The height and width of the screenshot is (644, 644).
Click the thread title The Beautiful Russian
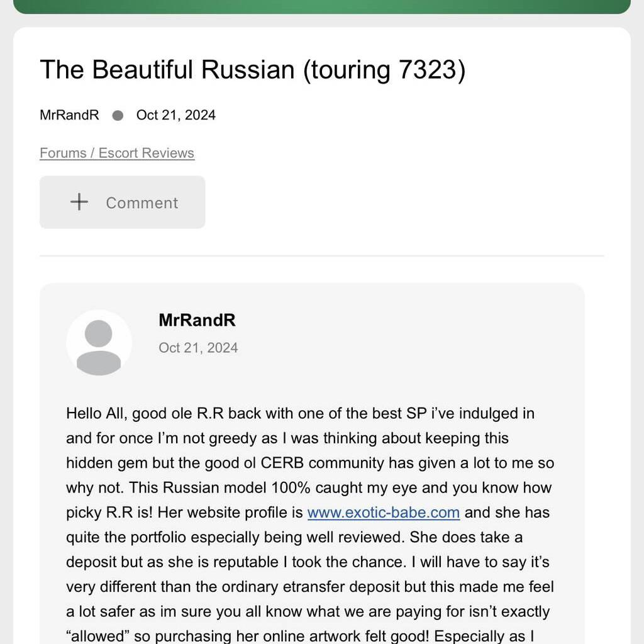point(253,70)
